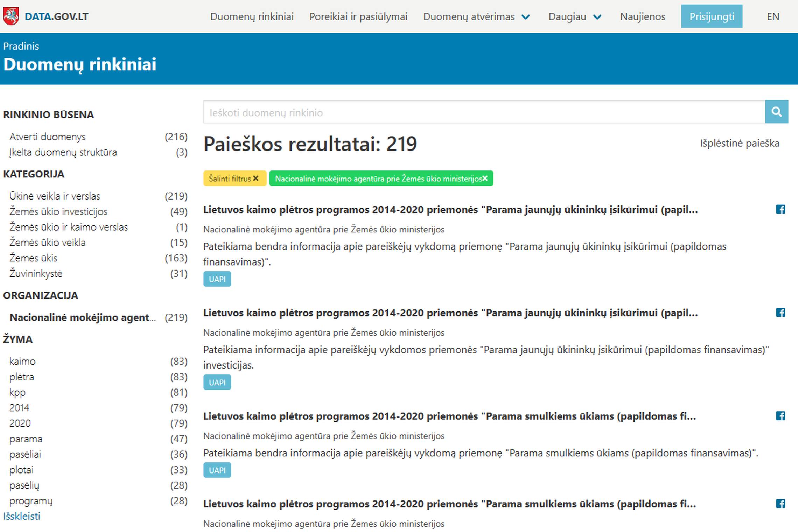798x532 pixels.
Task: Clear all filters with Šalinti filtrus
Action: pyautogui.click(x=234, y=178)
